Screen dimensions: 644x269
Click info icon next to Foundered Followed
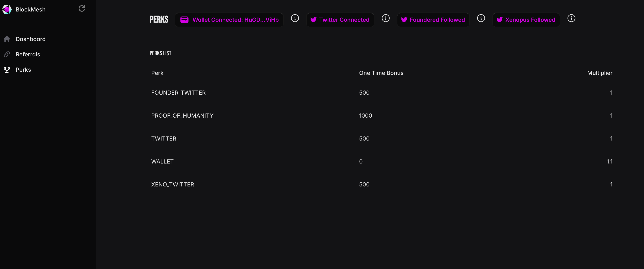[481, 18]
